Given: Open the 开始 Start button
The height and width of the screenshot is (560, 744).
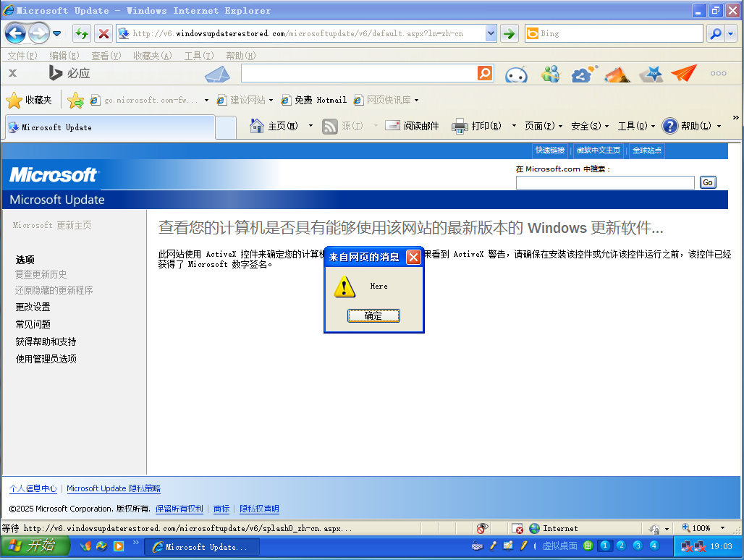Looking at the screenshot, I should [35, 546].
